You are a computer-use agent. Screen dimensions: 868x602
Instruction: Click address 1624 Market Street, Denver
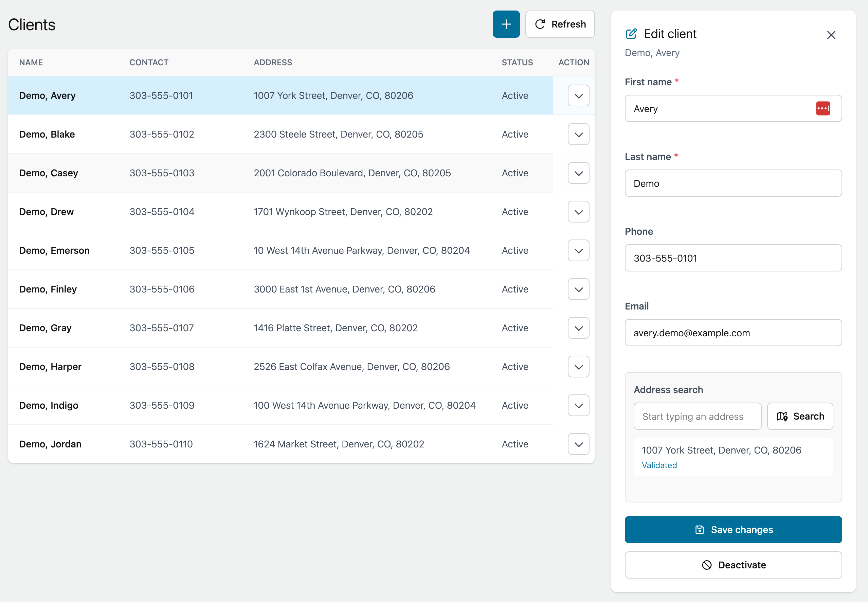click(339, 444)
